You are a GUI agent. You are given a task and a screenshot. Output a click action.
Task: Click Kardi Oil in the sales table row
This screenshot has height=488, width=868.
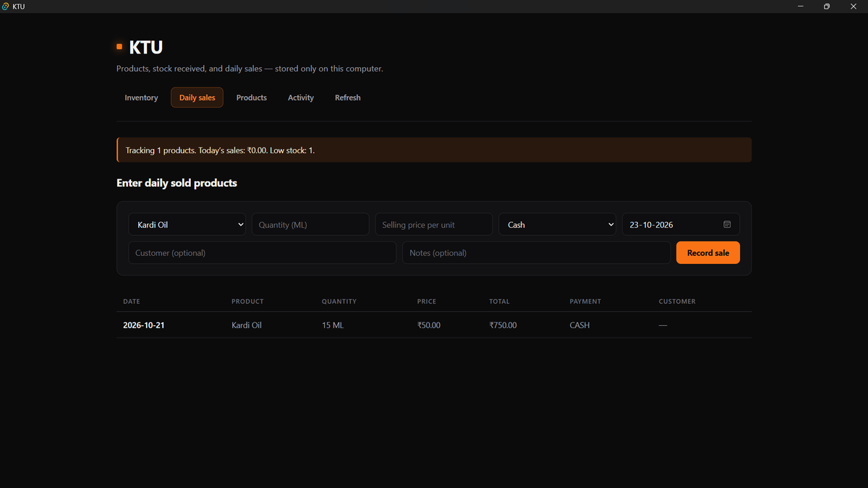[247, 325]
